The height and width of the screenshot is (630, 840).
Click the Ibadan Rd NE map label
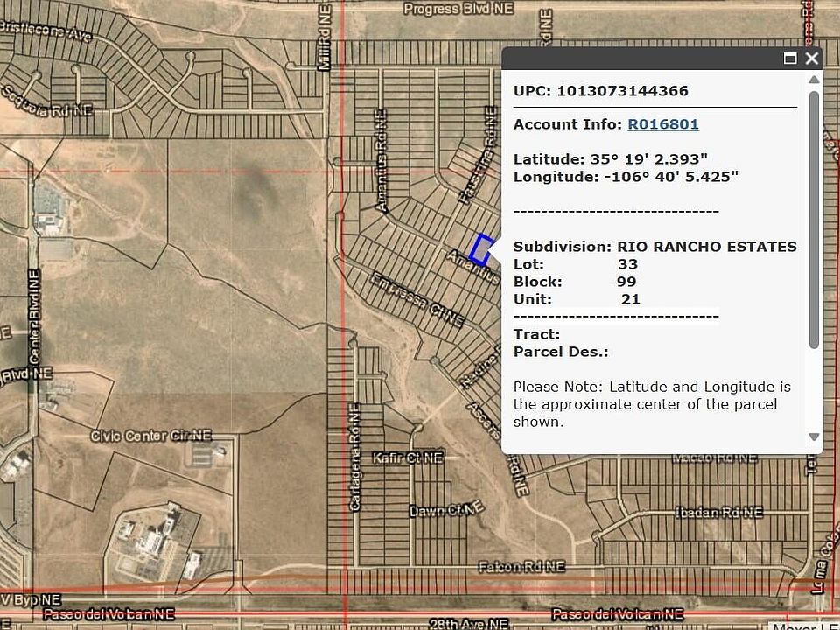[718, 513]
